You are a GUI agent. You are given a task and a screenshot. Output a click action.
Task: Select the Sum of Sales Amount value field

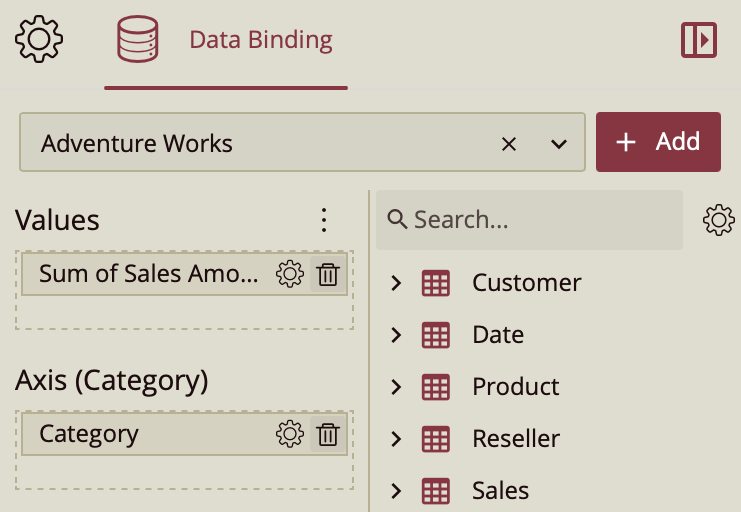pos(148,274)
